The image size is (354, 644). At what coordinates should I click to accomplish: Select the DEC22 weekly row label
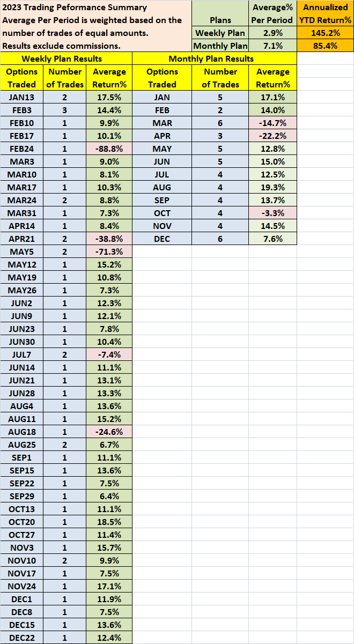coord(22,638)
